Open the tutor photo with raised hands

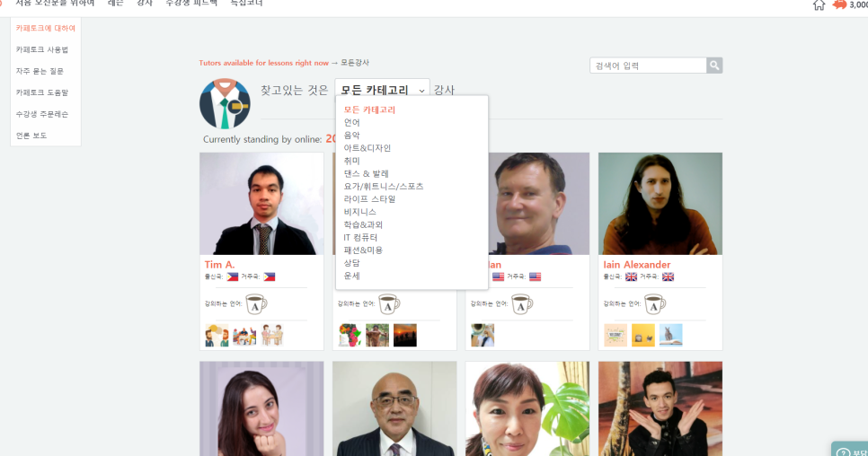pyautogui.click(x=660, y=408)
